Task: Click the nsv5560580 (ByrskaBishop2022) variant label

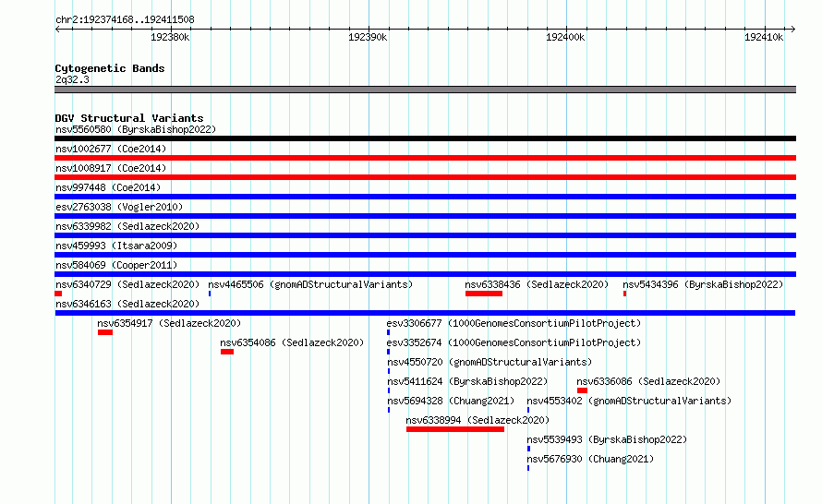Action: (x=136, y=129)
